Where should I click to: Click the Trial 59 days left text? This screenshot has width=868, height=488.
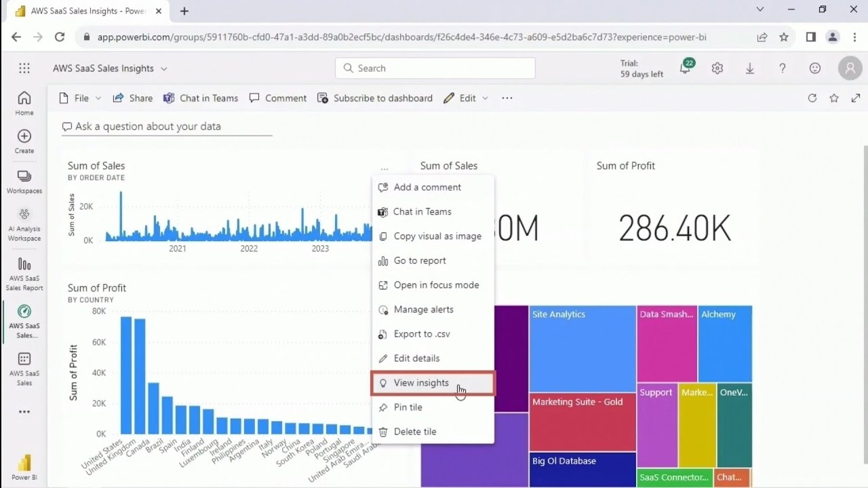click(x=642, y=68)
